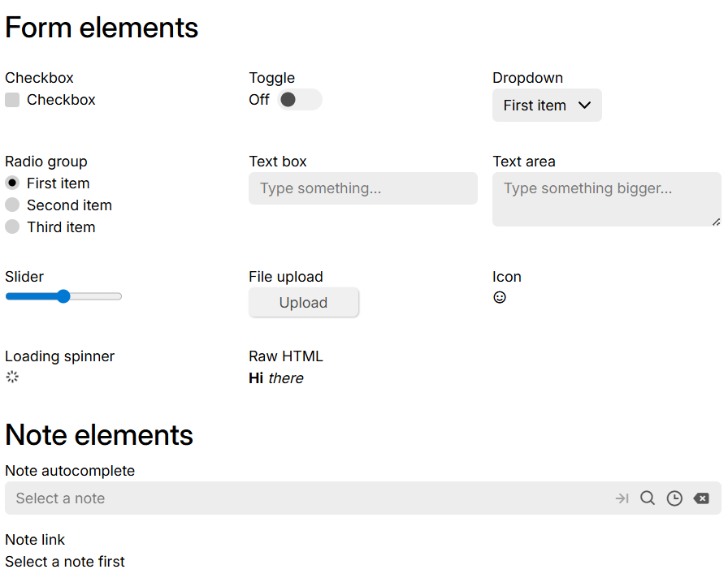Image resolution: width=728 pixels, height=578 pixels.
Task: Open the First item dropdown
Action: pyautogui.click(x=546, y=105)
